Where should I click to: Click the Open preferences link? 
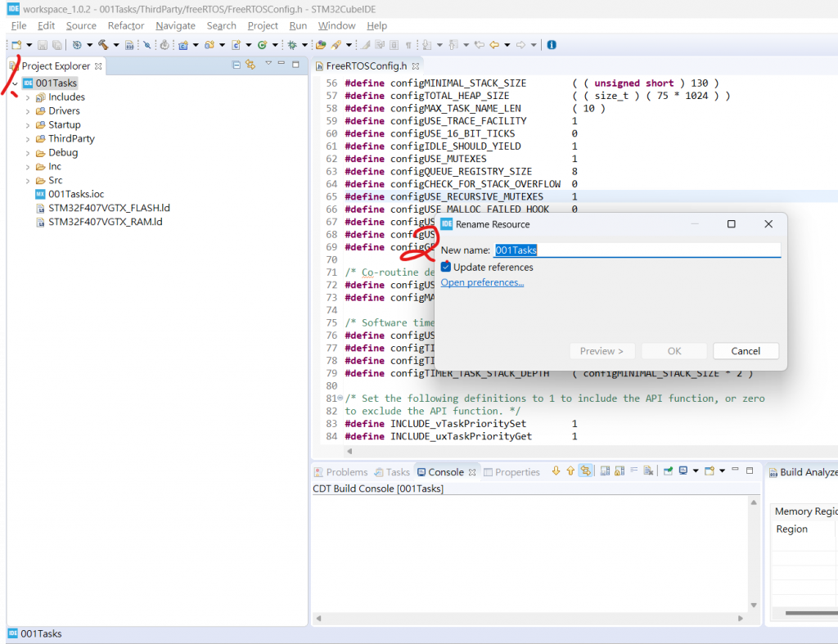coord(482,282)
